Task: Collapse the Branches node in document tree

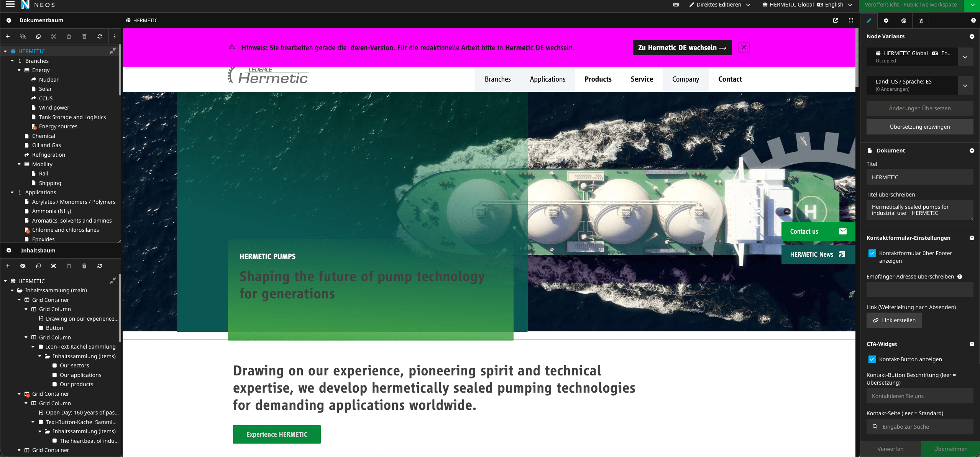Action: pos(12,61)
